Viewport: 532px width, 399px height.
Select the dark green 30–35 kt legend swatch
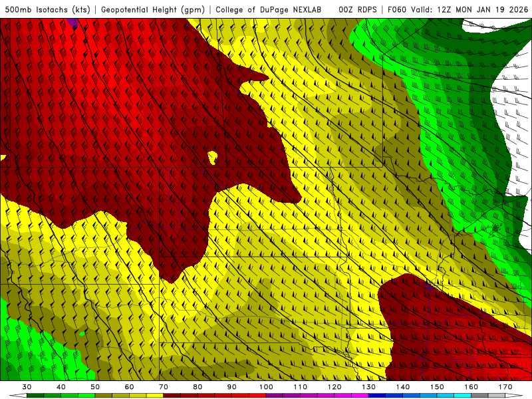click(x=35, y=396)
